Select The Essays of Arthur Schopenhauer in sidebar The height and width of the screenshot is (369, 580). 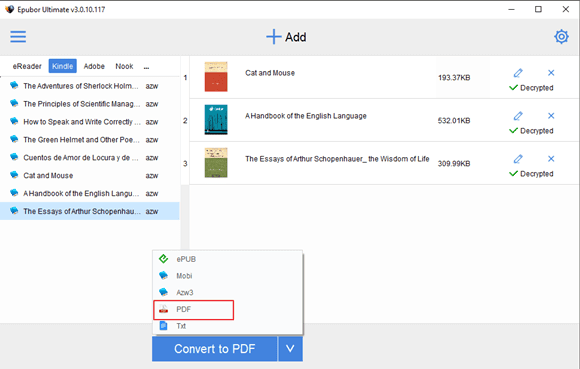pyautogui.click(x=90, y=211)
